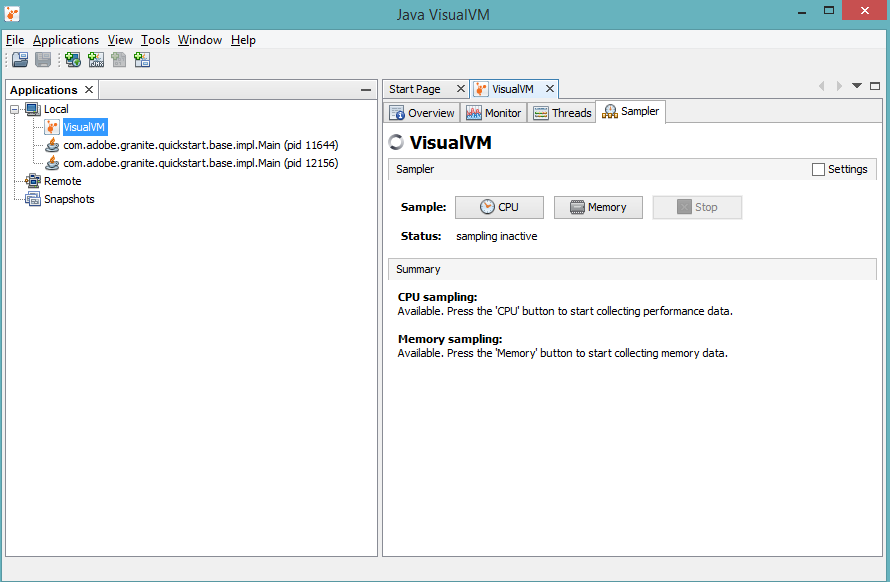Select the Remote tree node
The height and width of the screenshot is (582, 890).
(x=62, y=181)
